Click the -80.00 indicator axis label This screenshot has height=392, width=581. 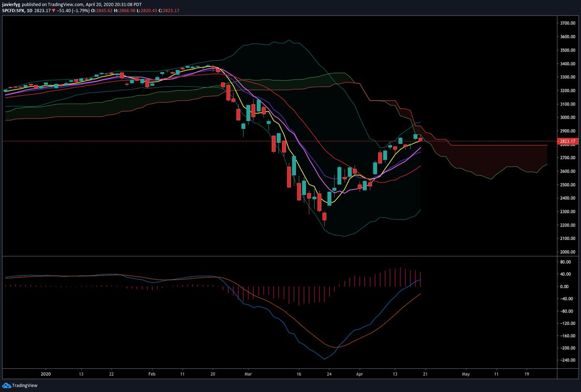pyautogui.click(x=566, y=311)
